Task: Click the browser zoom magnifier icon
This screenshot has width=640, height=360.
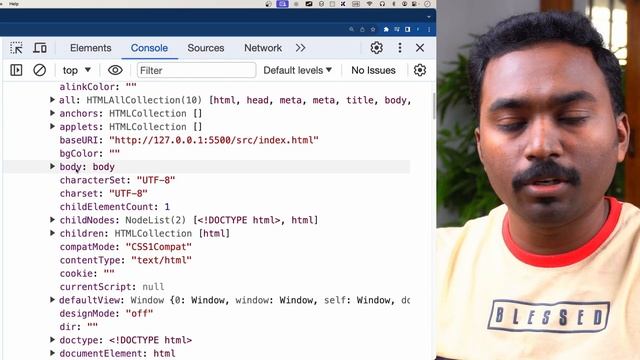Action: point(351,29)
